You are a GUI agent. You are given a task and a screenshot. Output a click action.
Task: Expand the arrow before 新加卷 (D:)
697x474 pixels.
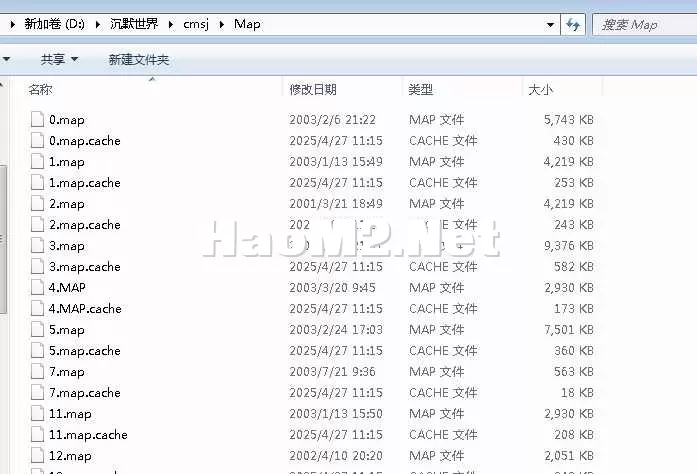(x=12, y=24)
